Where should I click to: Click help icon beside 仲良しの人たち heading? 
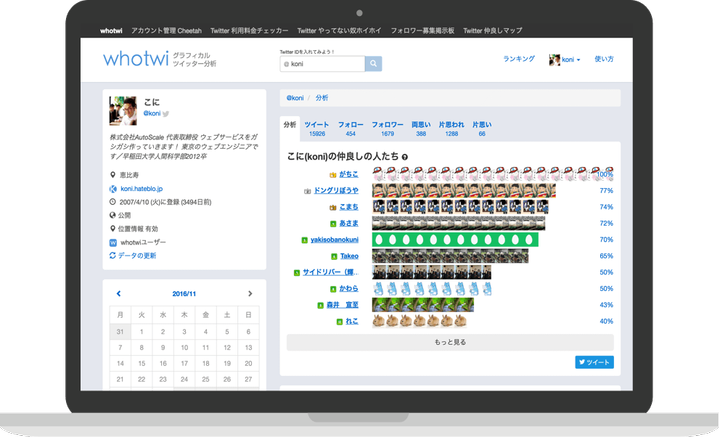(405, 157)
